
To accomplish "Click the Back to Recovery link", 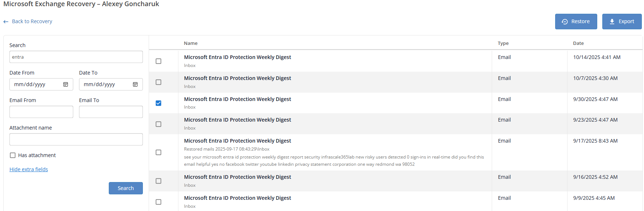I will point(32,21).
